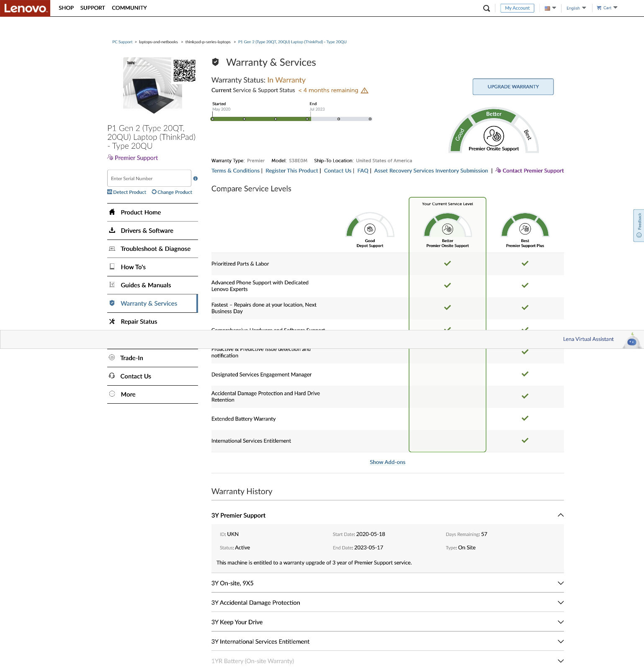Click the Trade-In circle icon

pos(112,358)
